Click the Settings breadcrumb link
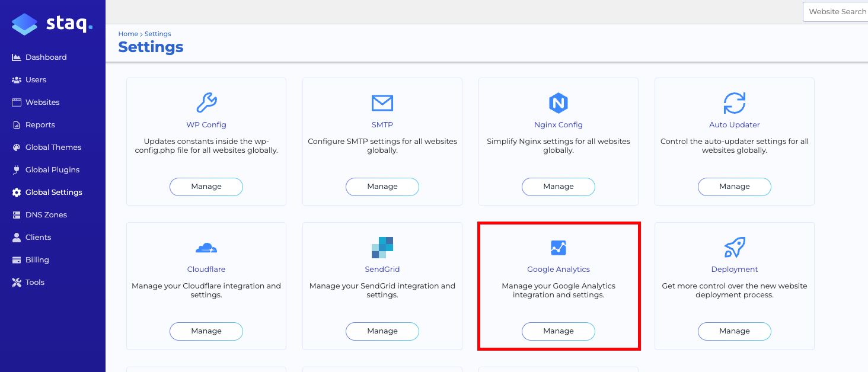This screenshot has height=372, width=868. click(x=157, y=34)
